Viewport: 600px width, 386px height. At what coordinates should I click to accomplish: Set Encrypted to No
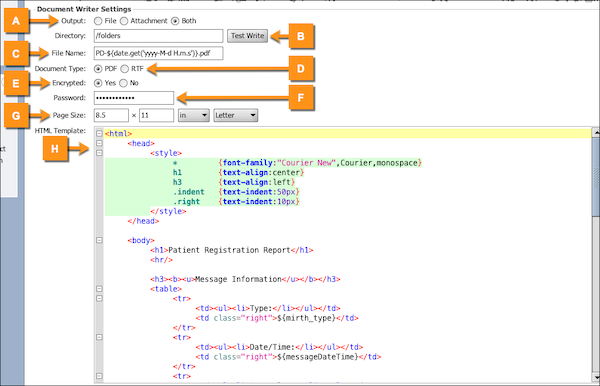[124, 83]
